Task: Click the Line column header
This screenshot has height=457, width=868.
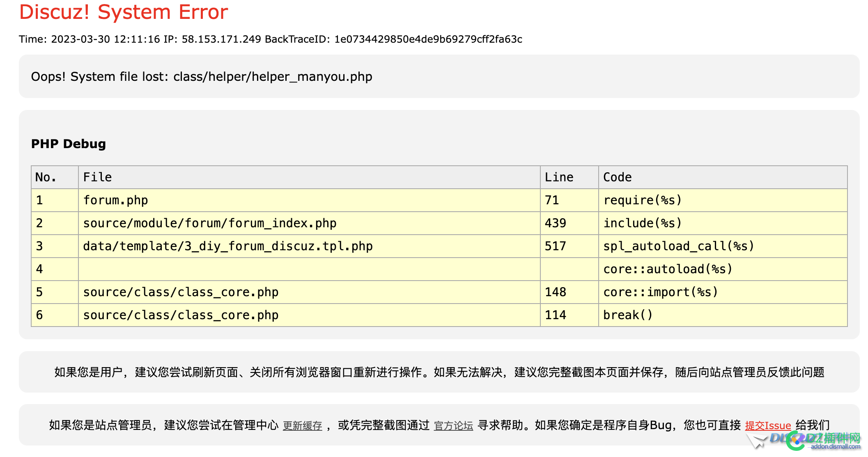Action: pyautogui.click(x=569, y=177)
